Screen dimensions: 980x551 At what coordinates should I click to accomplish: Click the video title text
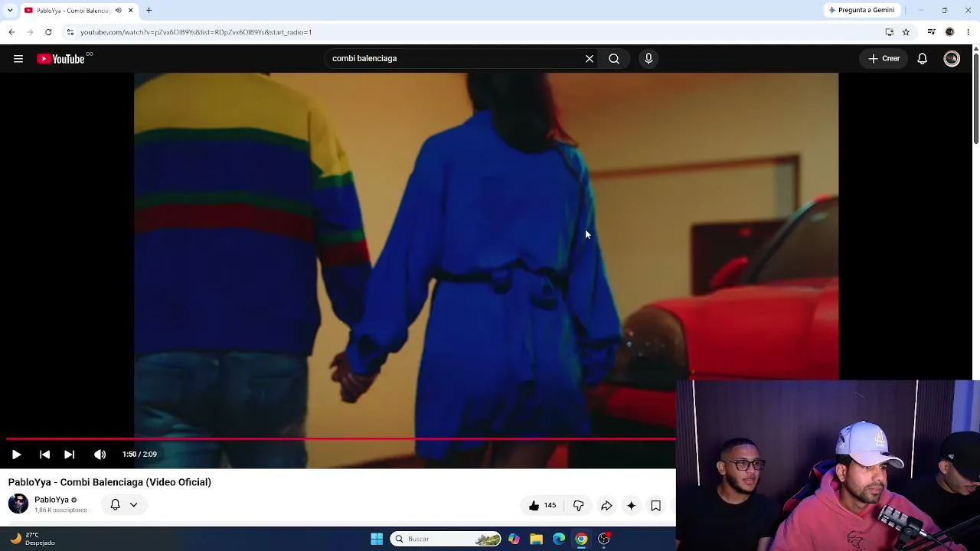(109, 482)
